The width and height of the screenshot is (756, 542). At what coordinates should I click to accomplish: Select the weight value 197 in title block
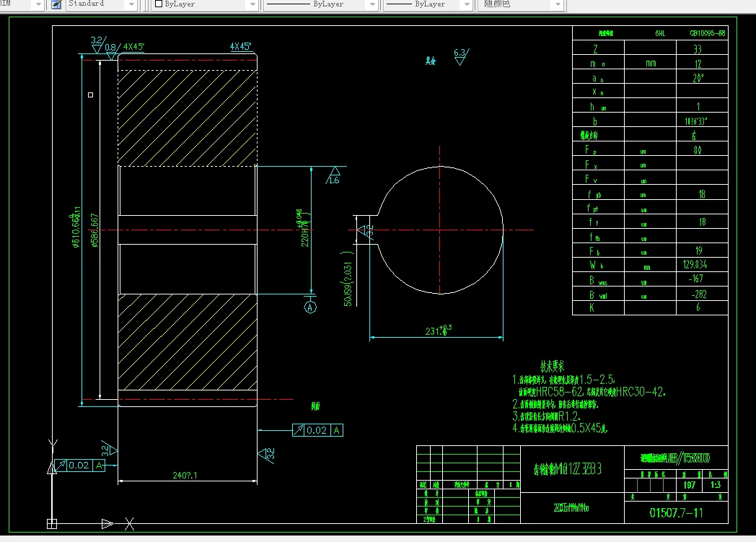[690, 484]
